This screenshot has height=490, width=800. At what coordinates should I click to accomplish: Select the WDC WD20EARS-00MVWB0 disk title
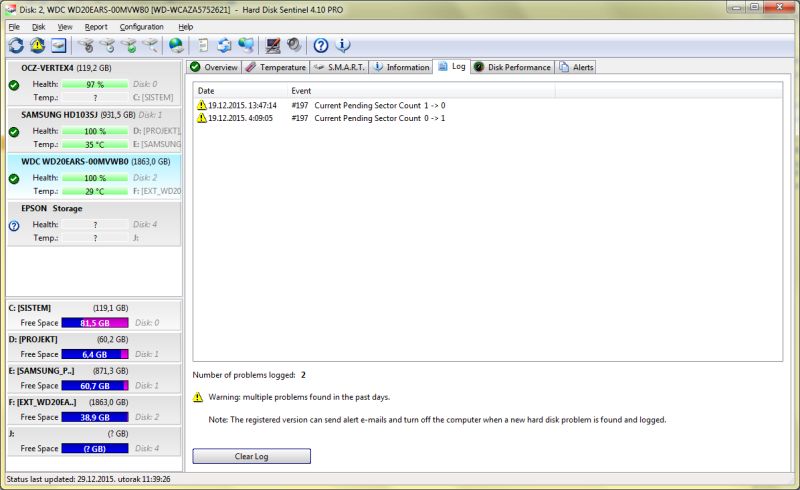click(x=75, y=161)
